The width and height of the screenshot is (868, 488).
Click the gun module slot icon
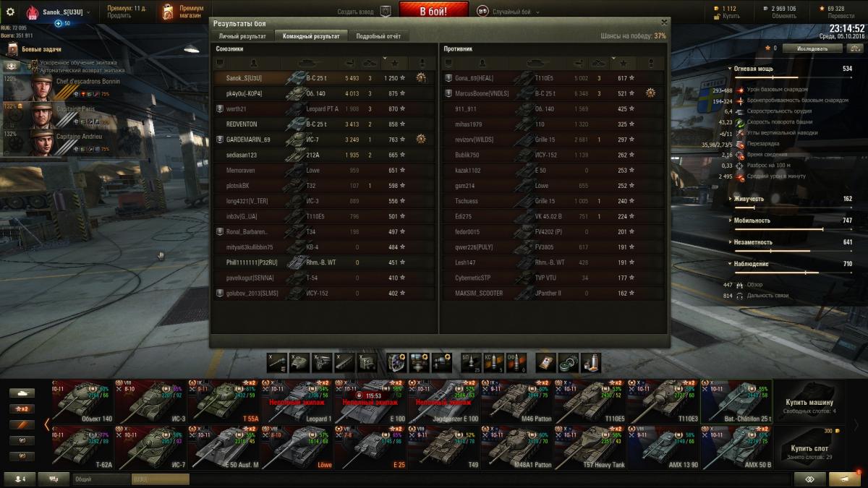(x=276, y=362)
